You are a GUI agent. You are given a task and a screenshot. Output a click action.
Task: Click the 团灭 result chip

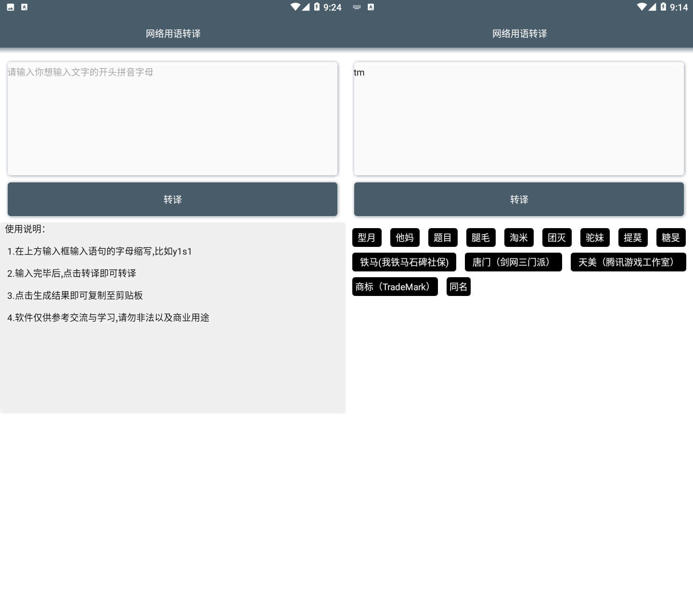(556, 238)
